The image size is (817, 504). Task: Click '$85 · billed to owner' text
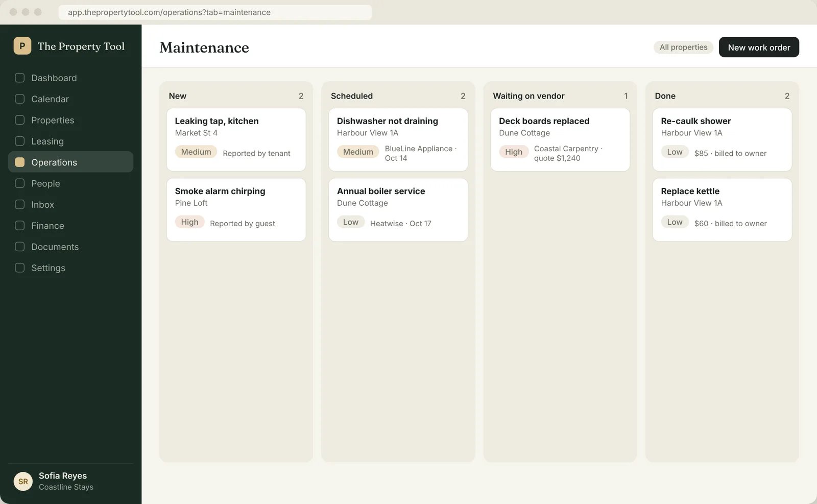pyautogui.click(x=730, y=153)
